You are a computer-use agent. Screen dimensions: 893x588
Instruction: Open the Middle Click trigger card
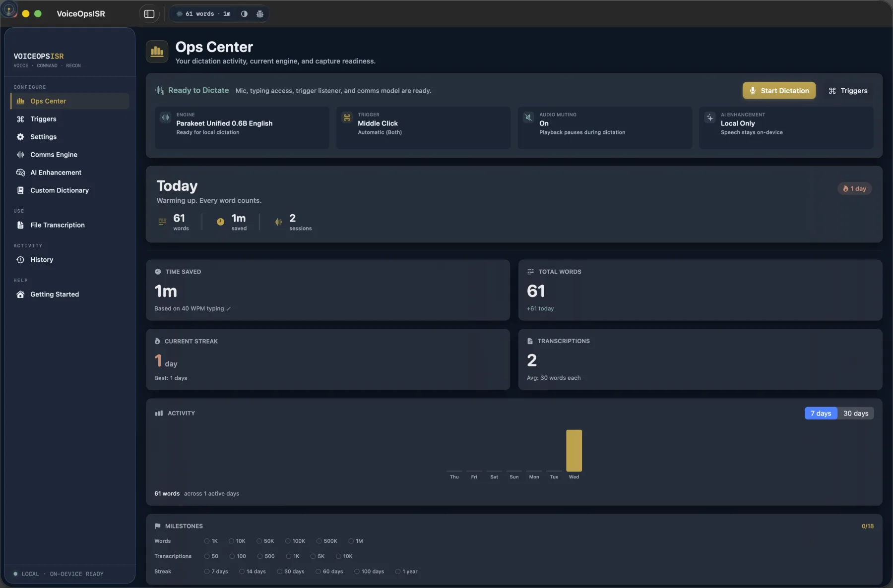pyautogui.click(x=423, y=127)
